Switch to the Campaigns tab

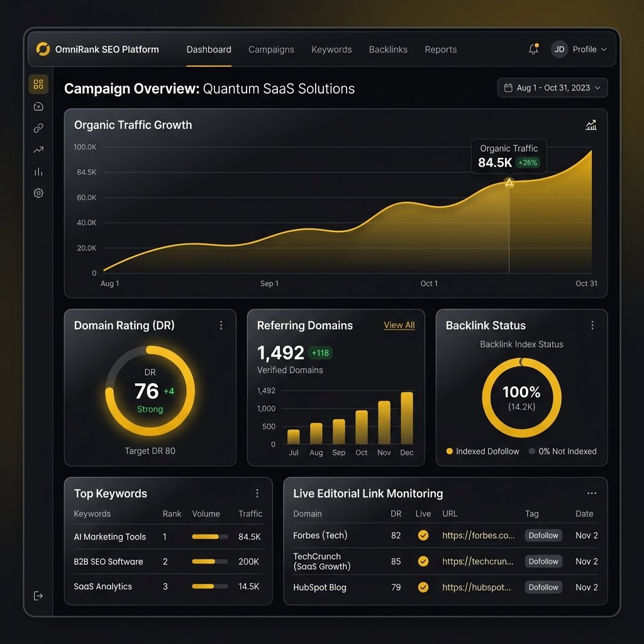coord(271,50)
